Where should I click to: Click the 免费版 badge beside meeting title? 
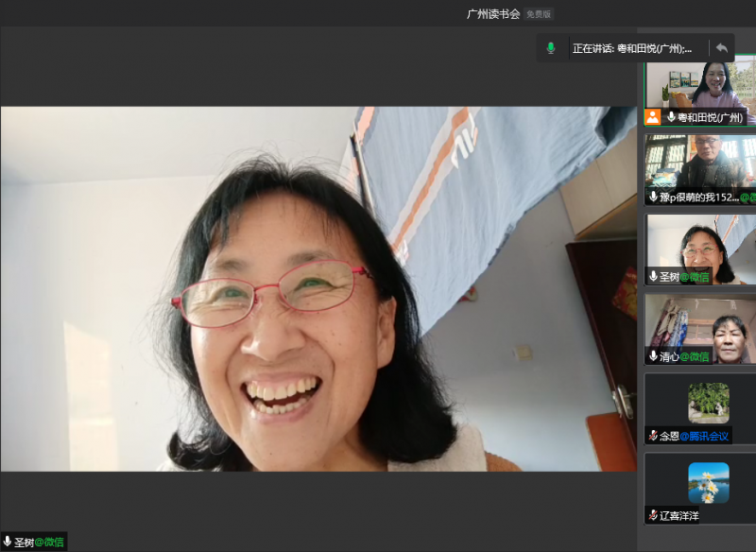click(x=540, y=14)
